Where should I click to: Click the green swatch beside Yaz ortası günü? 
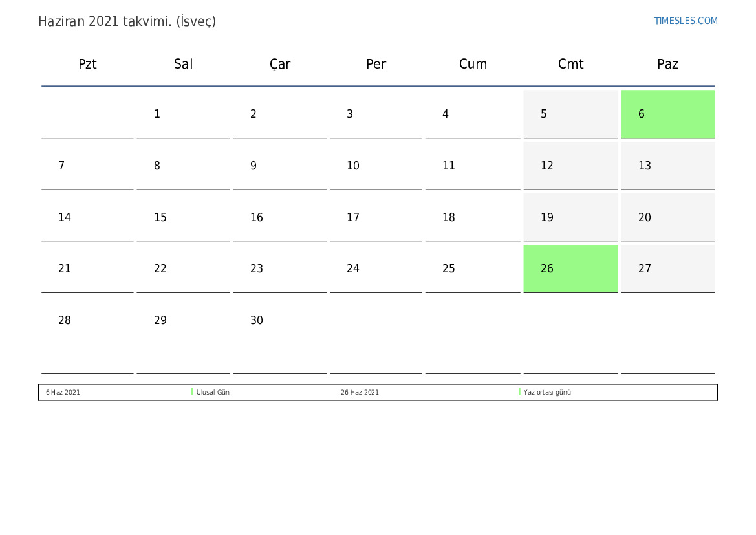pos(520,392)
